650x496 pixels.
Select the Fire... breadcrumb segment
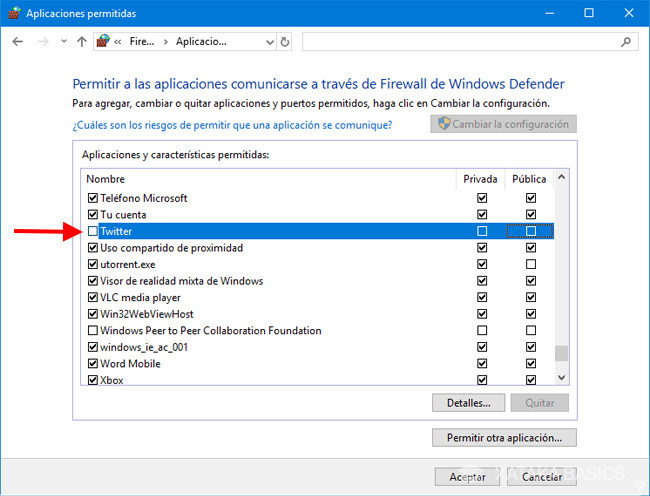[142, 41]
